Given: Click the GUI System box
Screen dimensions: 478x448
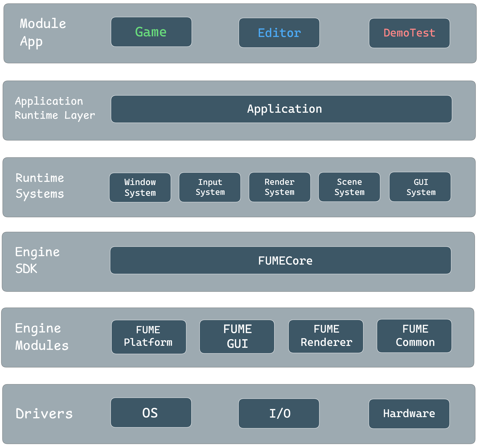Looking at the screenshot, I should (x=420, y=187).
